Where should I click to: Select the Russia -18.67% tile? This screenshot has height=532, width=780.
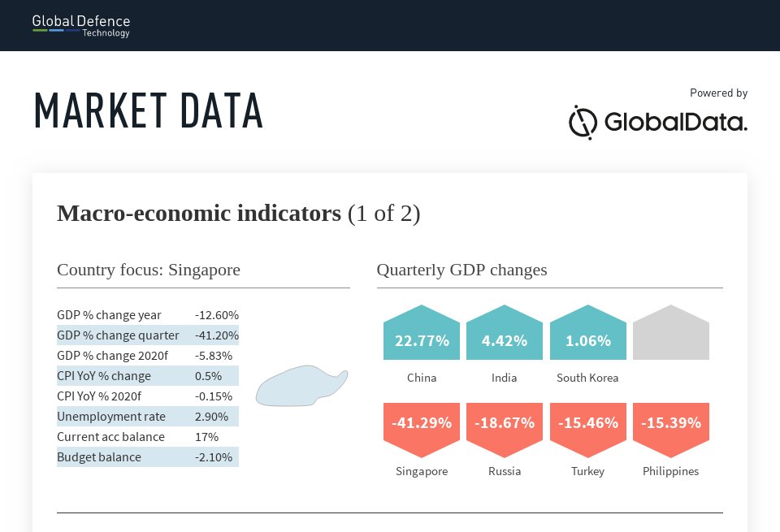click(505, 430)
